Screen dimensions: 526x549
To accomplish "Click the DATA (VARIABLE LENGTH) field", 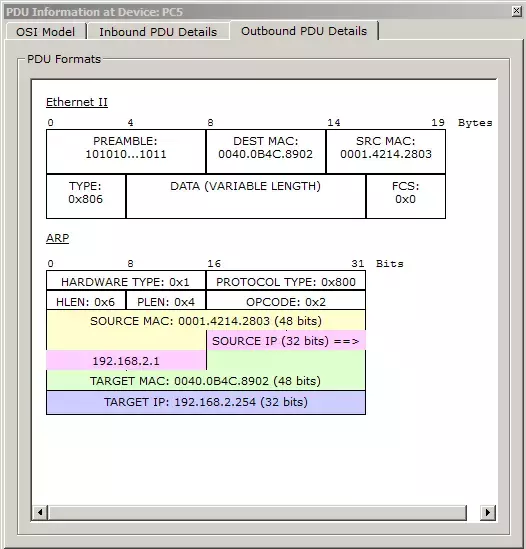I will click(x=246, y=196).
